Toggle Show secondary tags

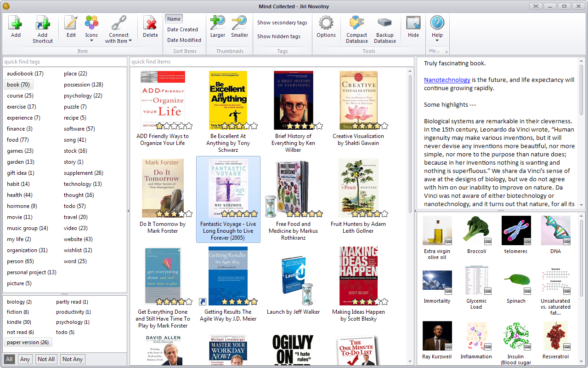pyautogui.click(x=282, y=23)
